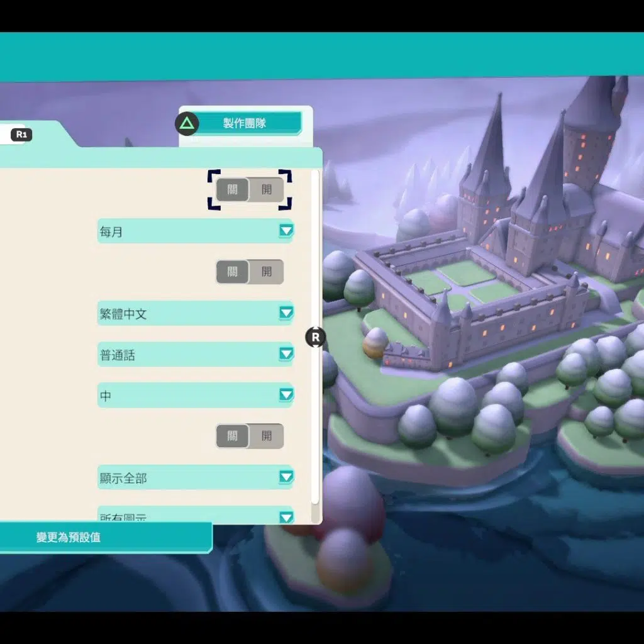The image size is (644, 644).
Task: Open the 製作團隊 credits button
Action: (245, 123)
